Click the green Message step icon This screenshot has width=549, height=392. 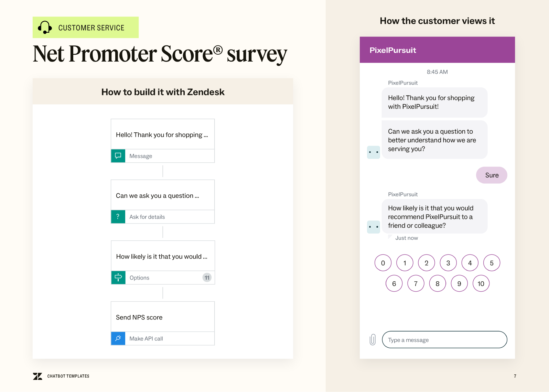click(x=118, y=156)
